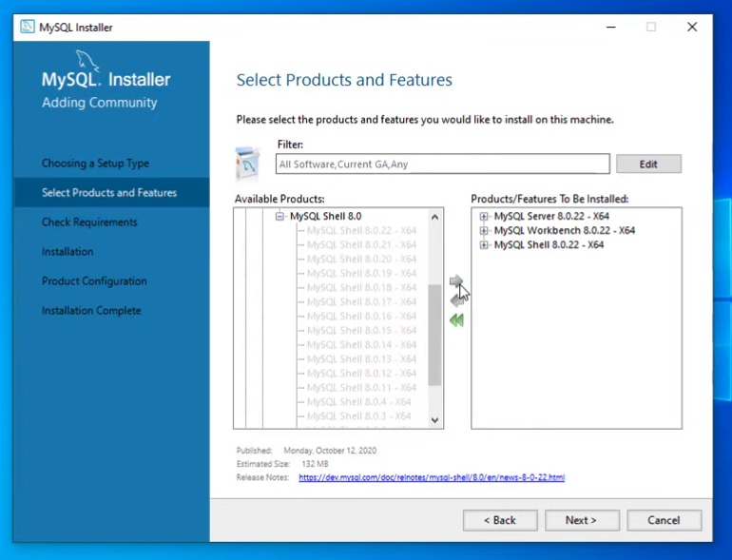732x560 pixels.
Task: Click the MySQL Installer title bar icon
Action: 27,27
